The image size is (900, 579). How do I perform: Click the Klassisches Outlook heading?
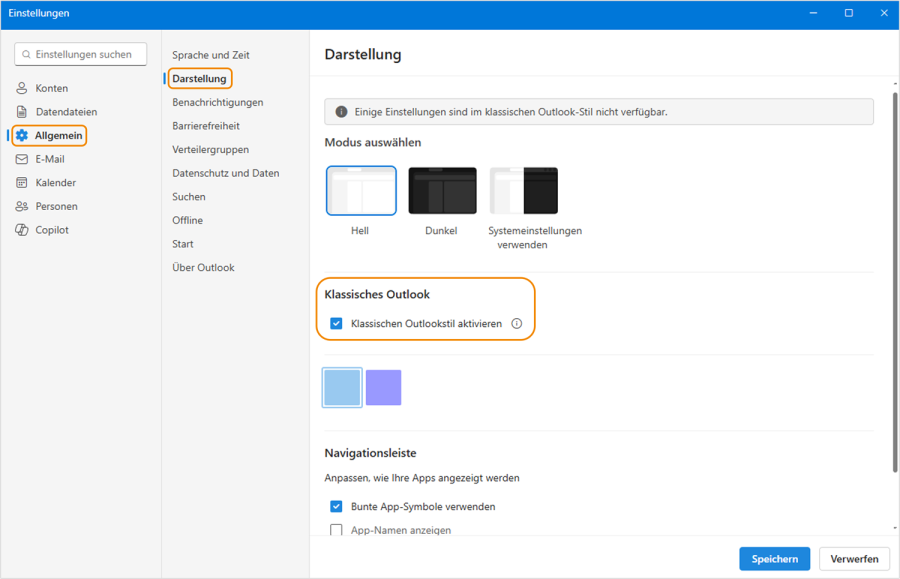(x=377, y=294)
